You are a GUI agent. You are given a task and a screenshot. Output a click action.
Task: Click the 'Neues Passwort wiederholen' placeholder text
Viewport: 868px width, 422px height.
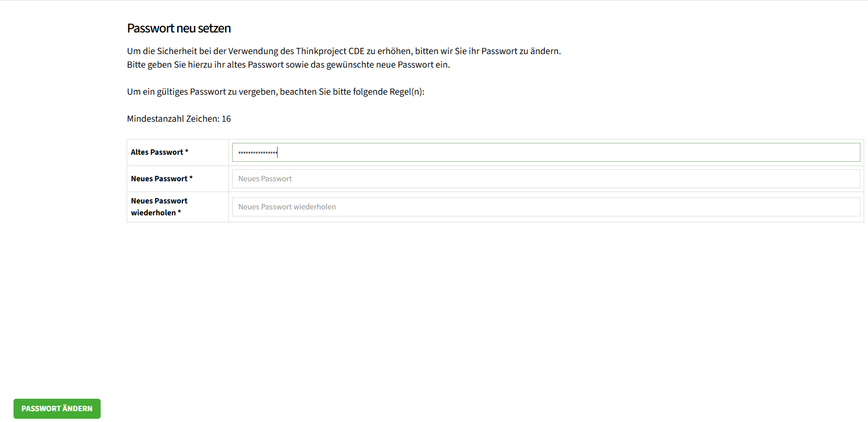point(287,207)
